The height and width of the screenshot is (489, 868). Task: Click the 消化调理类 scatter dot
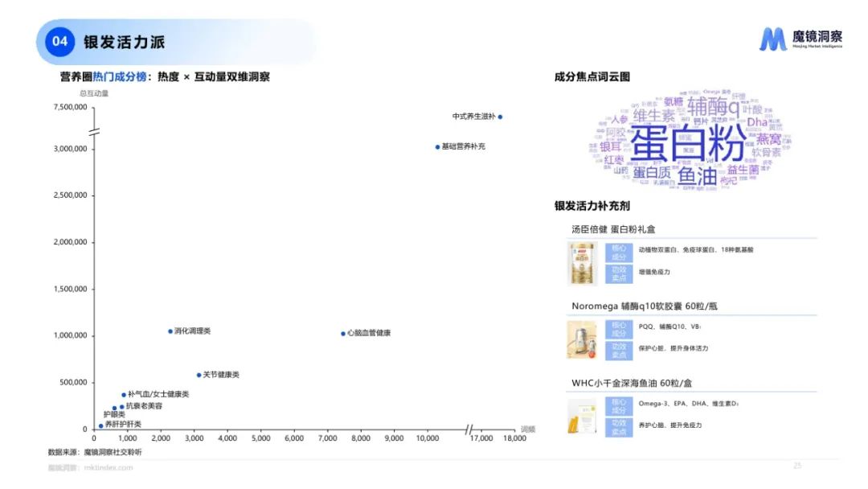(170, 331)
